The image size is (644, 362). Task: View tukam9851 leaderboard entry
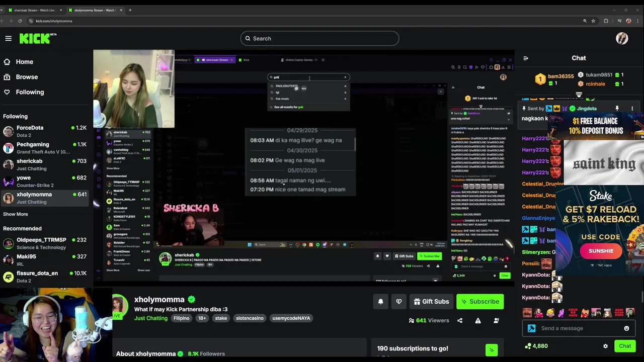(x=601, y=75)
